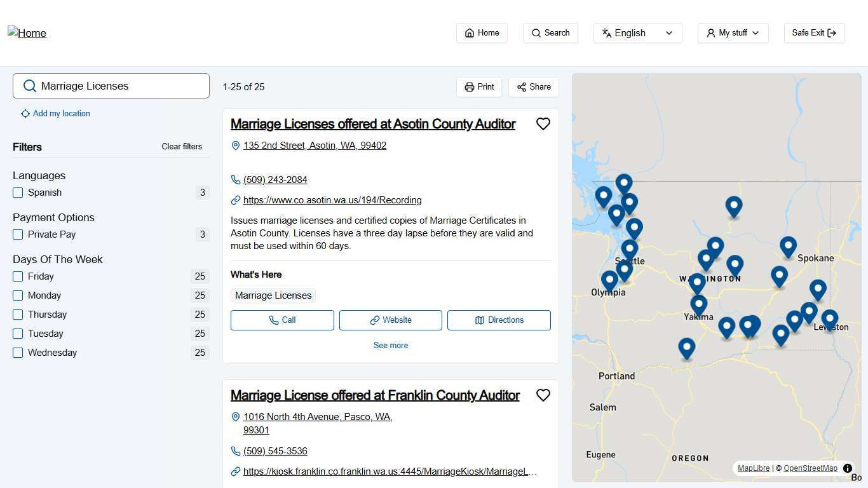Viewport: 868px width, 488px height.
Task: Tick the Wednesday filter checkbox
Action: [x=18, y=353]
